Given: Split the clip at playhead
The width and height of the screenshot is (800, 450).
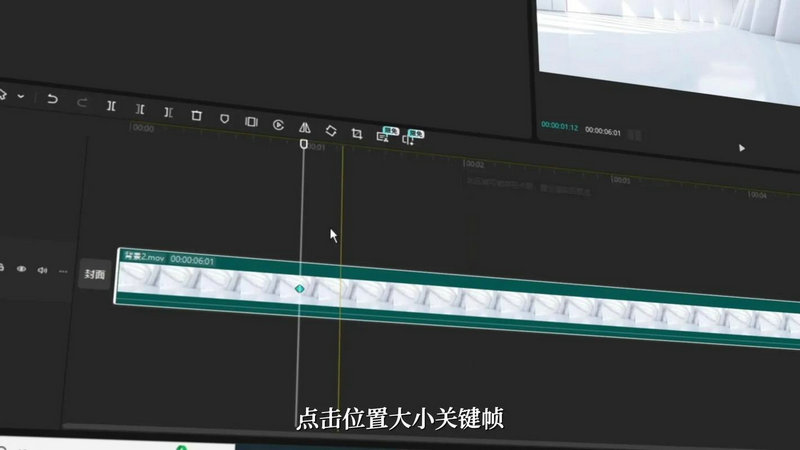Looking at the screenshot, I should (x=111, y=106).
